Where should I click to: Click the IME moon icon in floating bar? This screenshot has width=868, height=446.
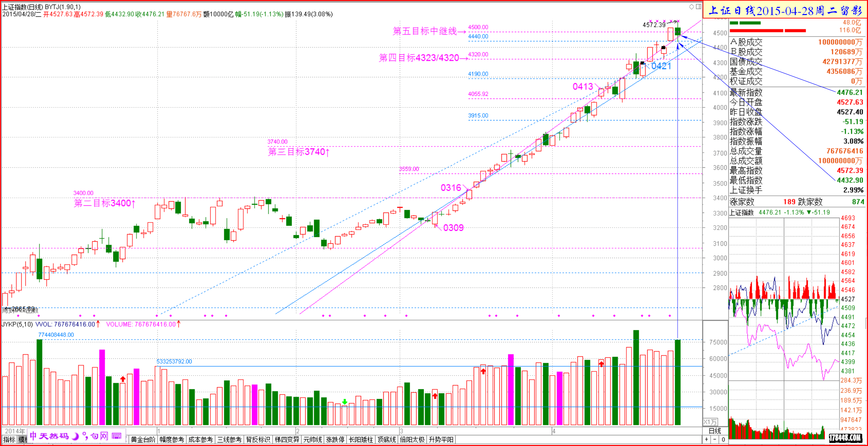(x=76, y=436)
